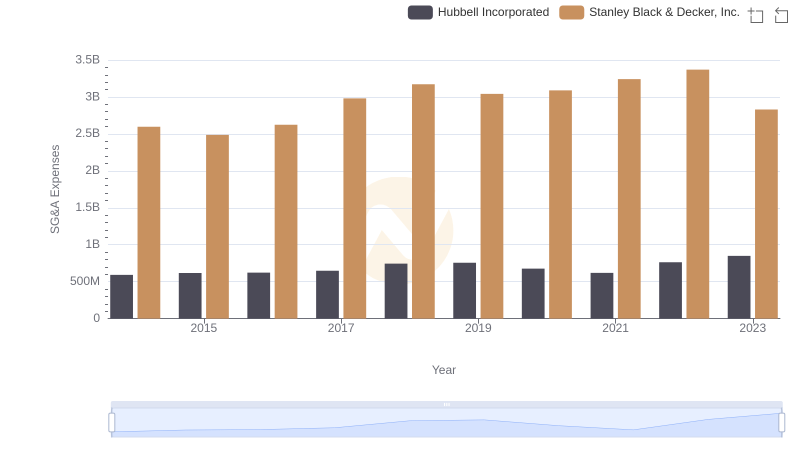Click Hubbell 2023 bar
The height and width of the screenshot is (461, 800).
pos(739,287)
